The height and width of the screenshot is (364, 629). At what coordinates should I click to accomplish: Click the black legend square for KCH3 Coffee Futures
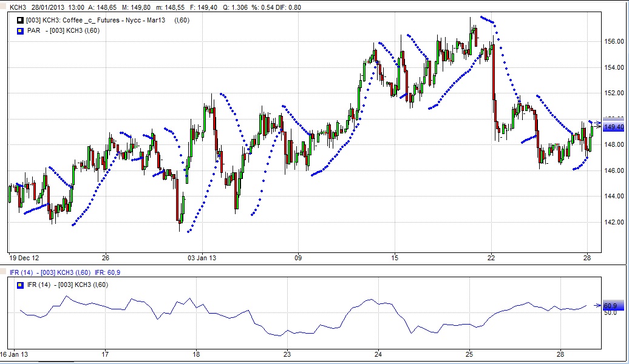pyautogui.click(x=20, y=21)
